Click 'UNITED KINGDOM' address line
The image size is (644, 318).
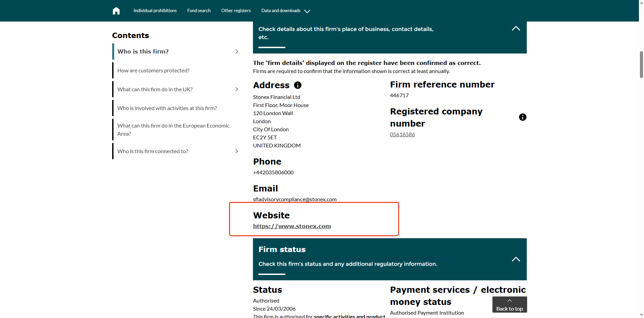[277, 145]
